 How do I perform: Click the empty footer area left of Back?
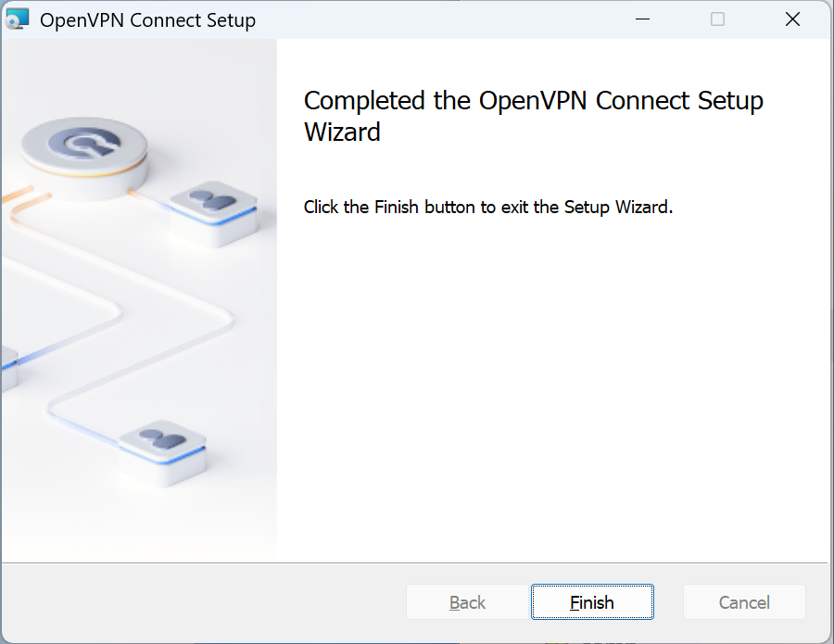tap(204, 602)
